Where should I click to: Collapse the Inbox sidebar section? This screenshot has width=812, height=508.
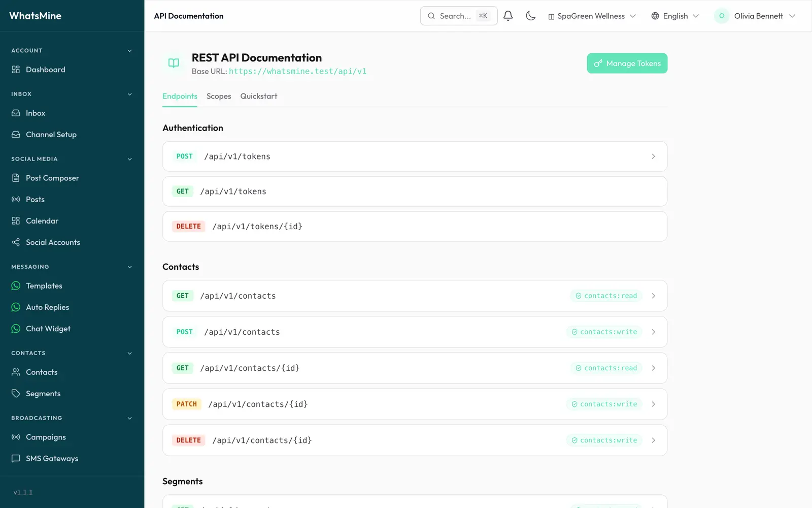tap(129, 94)
